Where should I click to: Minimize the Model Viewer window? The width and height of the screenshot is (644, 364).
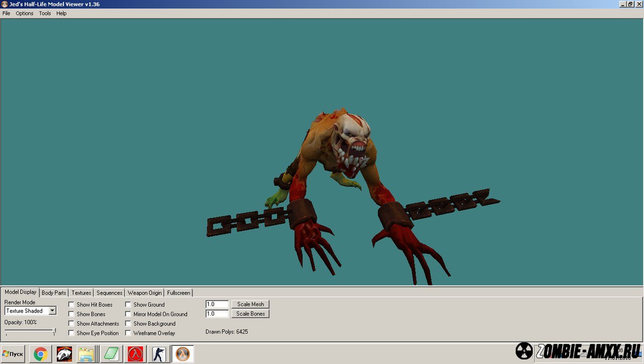[622, 4]
